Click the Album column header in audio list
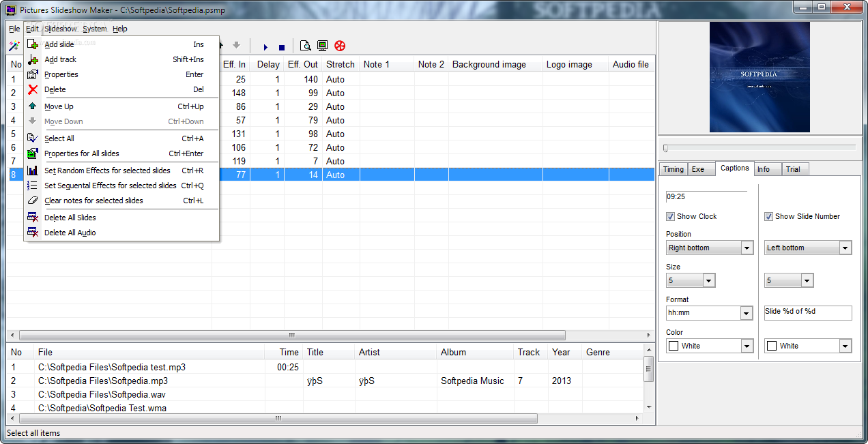868x444 pixels. 476,352
